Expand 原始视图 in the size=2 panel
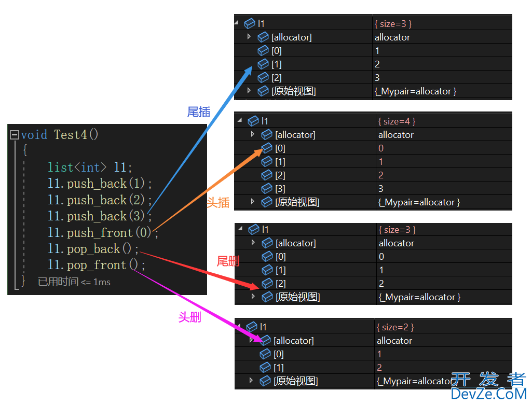532x405 pixels. pos(251,381)
